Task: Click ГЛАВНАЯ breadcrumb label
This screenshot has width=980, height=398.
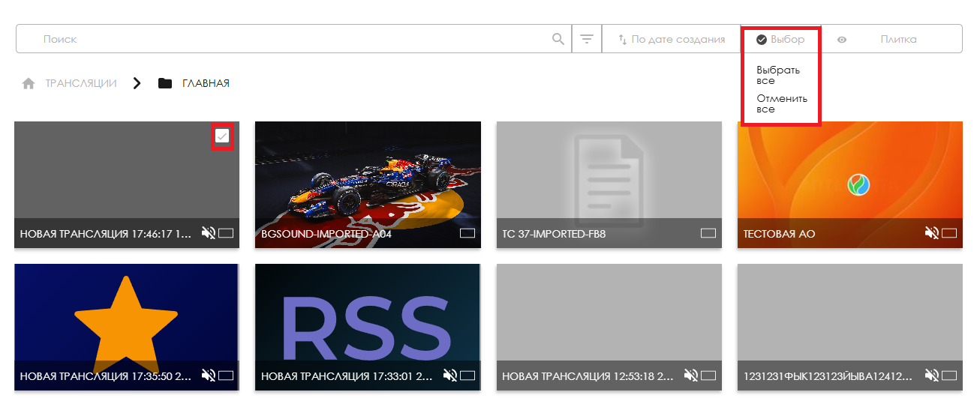Action: click(206, 83)
